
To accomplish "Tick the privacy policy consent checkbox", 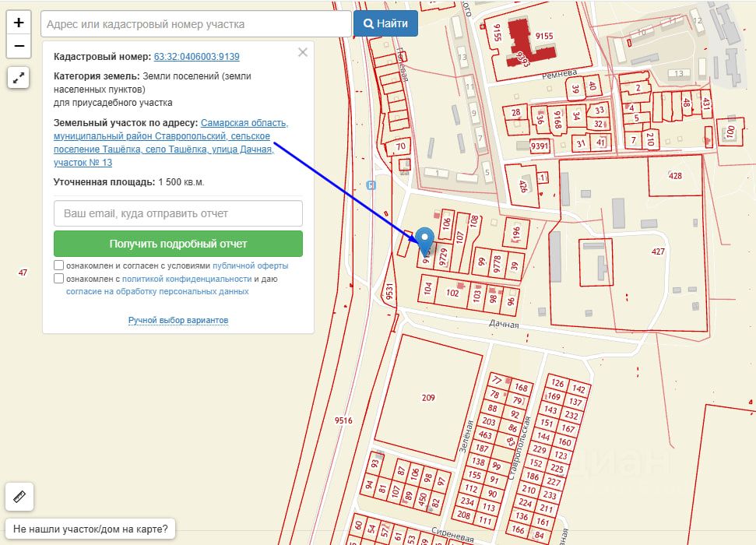I will click(59, 279).
